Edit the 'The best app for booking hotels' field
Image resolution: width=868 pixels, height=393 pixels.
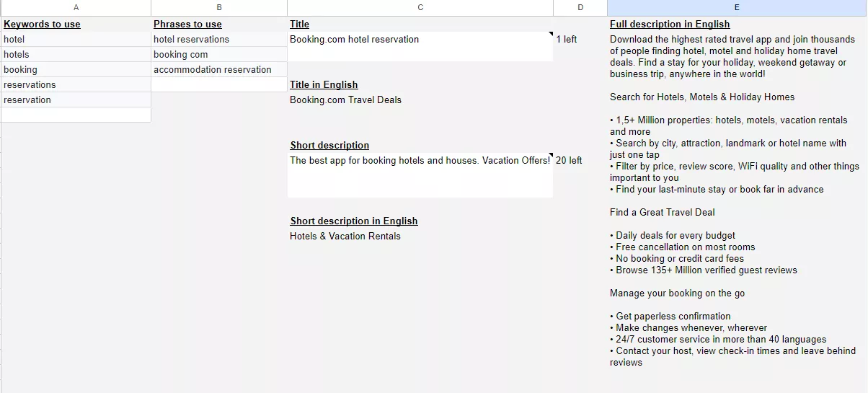(x=420, y=175)
